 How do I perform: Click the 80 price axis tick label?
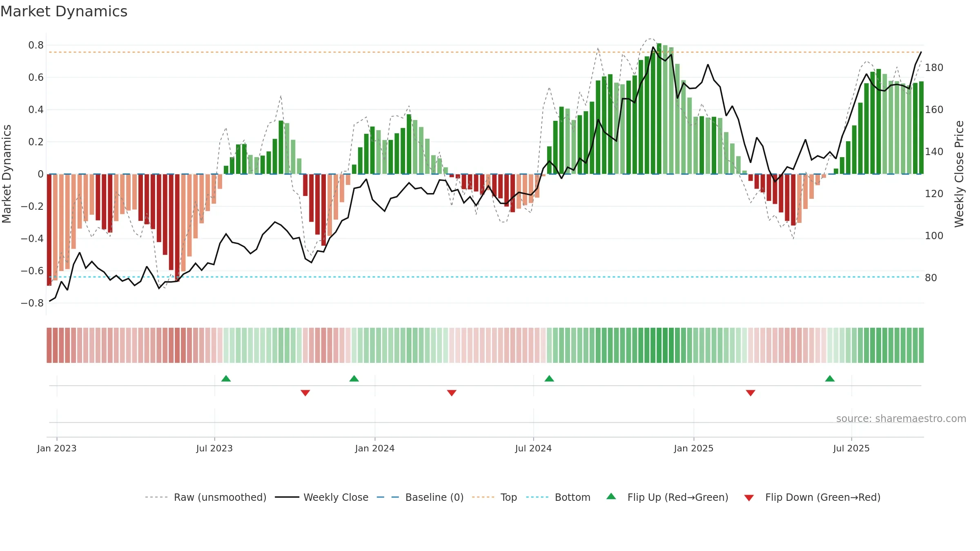[x=931, y=278]
